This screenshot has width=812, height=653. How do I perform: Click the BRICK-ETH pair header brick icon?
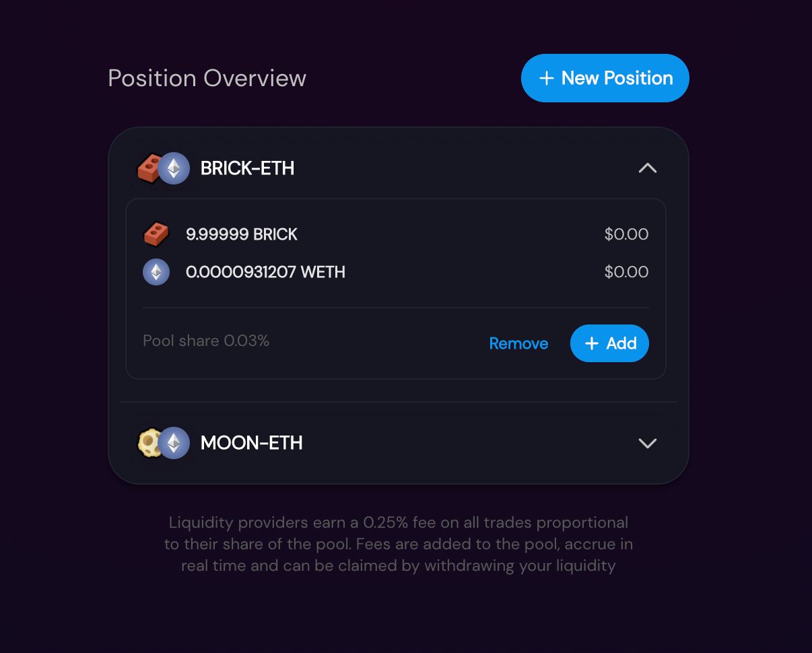(148, 168)
